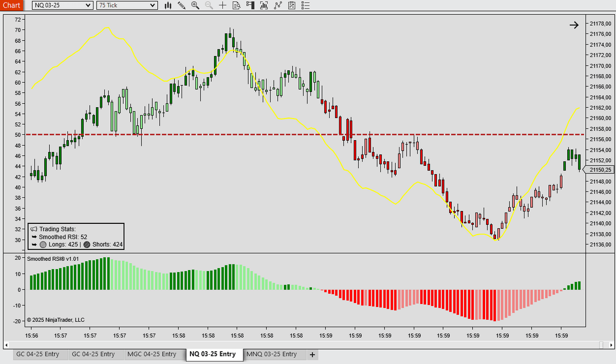Image resolution: width=616 pixels, height=364 pixels.
Task: Add a new tab with plus button
Action: tap(312, 355)
